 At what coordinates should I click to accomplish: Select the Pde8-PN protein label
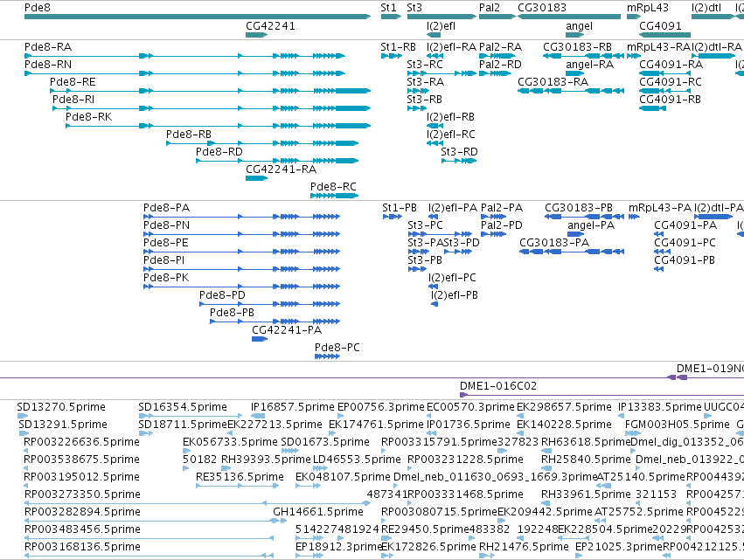point(166,225)
